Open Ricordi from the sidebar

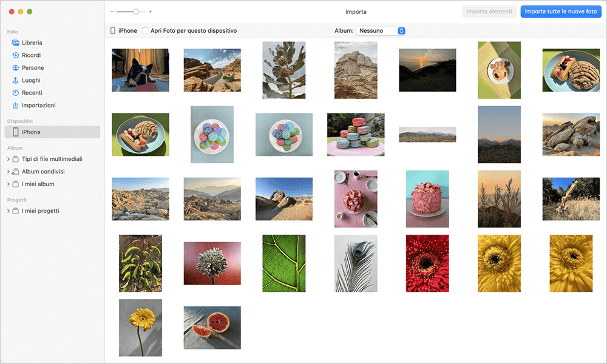click(16, 55)
